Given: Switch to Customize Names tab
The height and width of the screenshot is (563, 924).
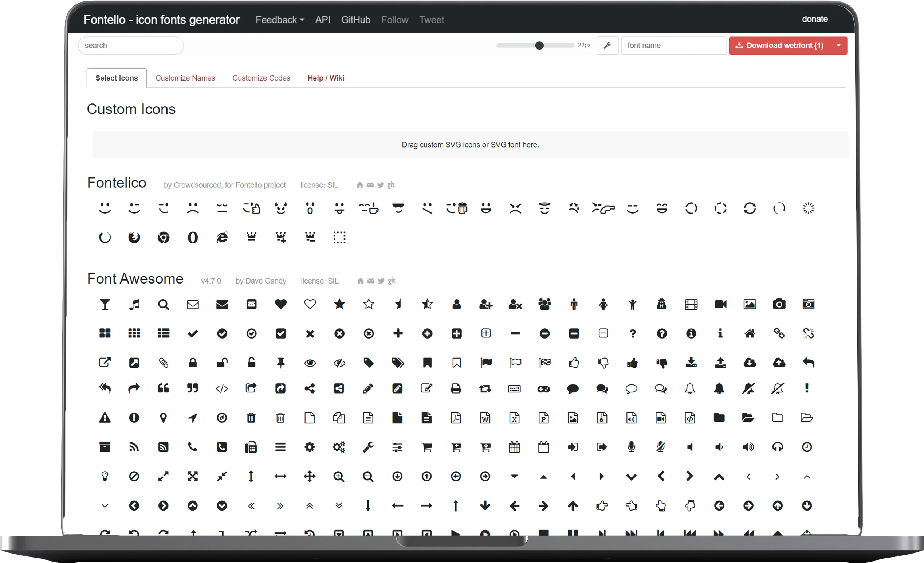Looking at the screenshot, I should pyautogui.click(x=185, y=78).
